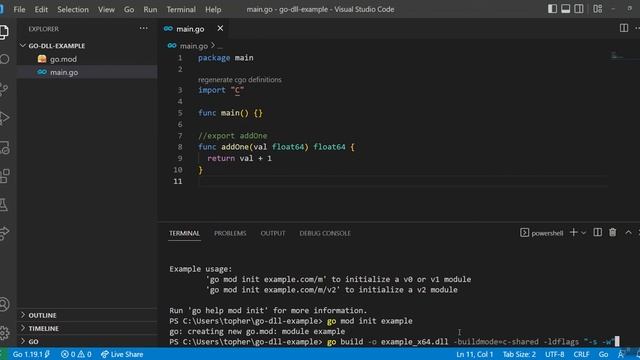The image size is (640, 360).
Task: Click regenerate cgo definitions code lens
Action: point(240,80)
